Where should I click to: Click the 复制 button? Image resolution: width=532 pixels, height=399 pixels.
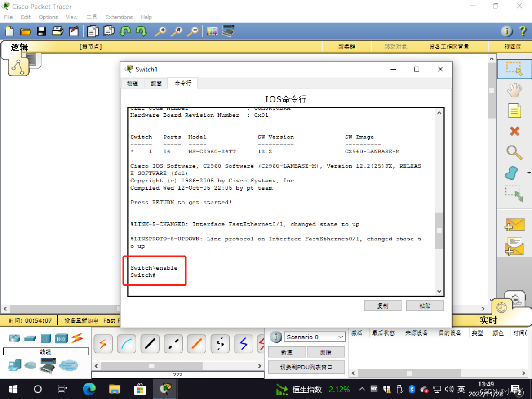tap(383, 306)
